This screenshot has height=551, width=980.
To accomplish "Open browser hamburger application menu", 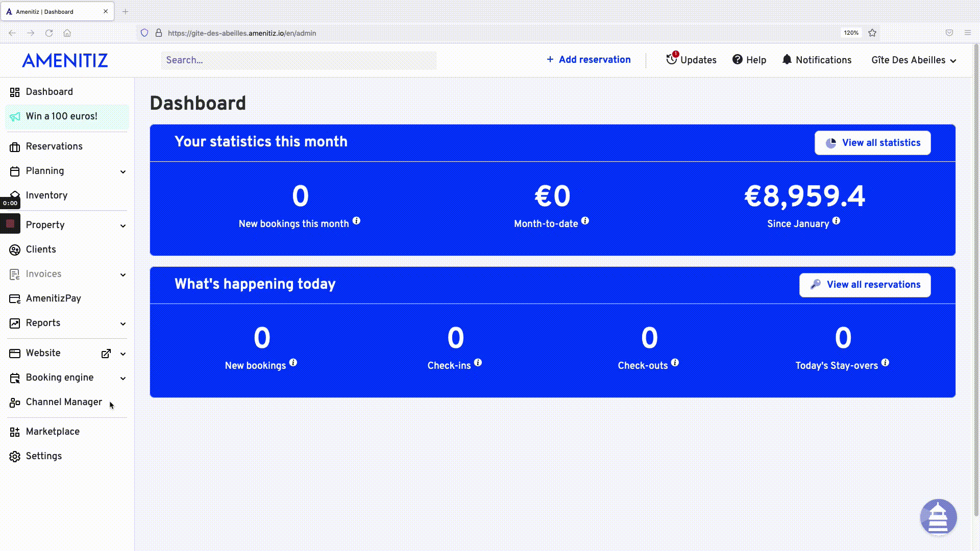I will tap(967, 33).
